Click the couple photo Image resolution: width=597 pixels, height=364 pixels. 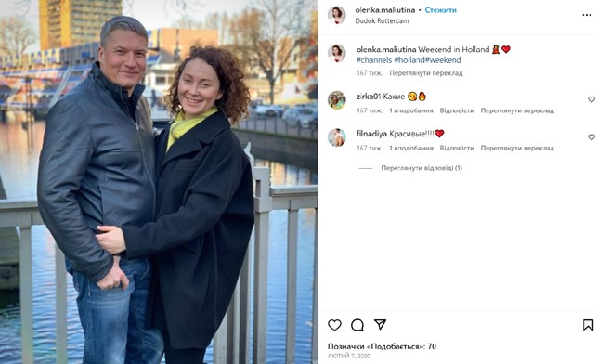coord(159,182)
